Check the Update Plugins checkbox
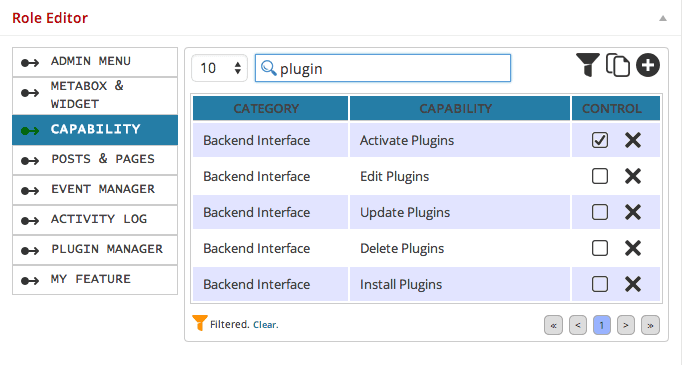This screenshot has width=682, height=365. [600, 212]
